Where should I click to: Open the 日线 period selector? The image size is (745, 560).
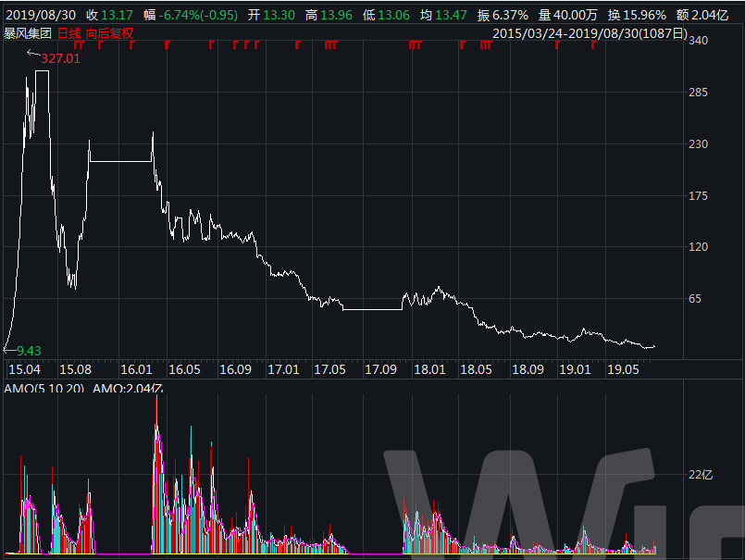68,33
